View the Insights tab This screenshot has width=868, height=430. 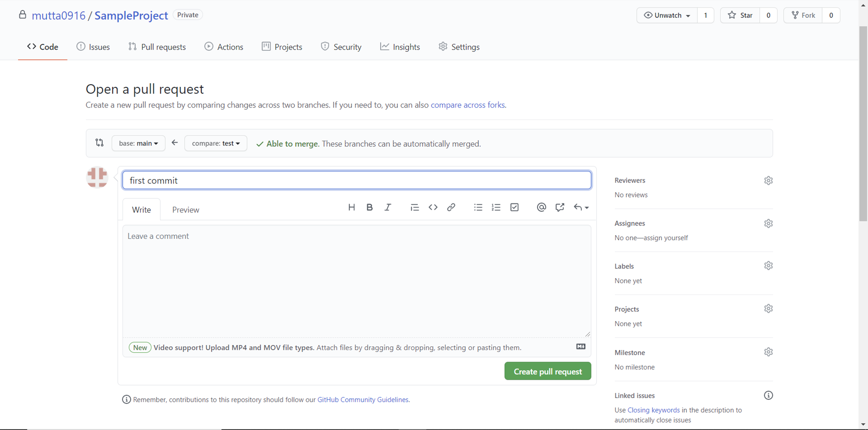point(400,47)
